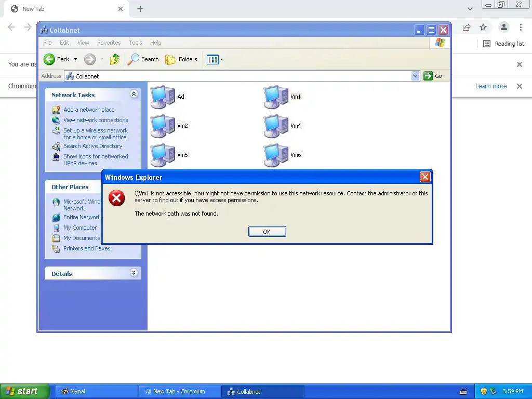Toggle the Folders pane button
Image resolution: width=532 pixels, height=399 pixels.
pyautogui.click(x=181, y=59)
